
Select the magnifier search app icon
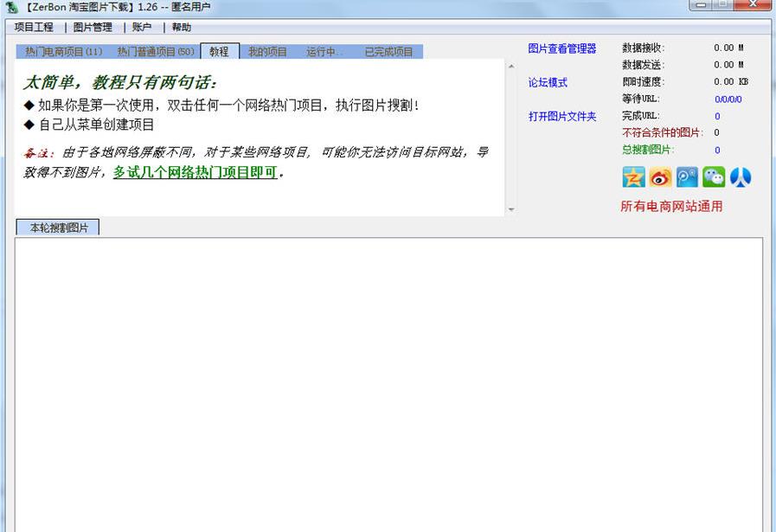[x=687, y=176]
